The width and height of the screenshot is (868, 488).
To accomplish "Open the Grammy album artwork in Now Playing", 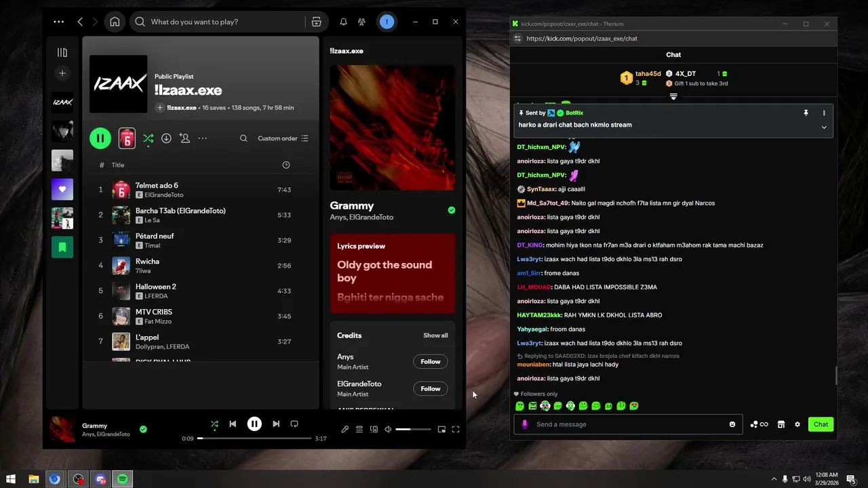I will pyautogui.click(x=393, y=127).
